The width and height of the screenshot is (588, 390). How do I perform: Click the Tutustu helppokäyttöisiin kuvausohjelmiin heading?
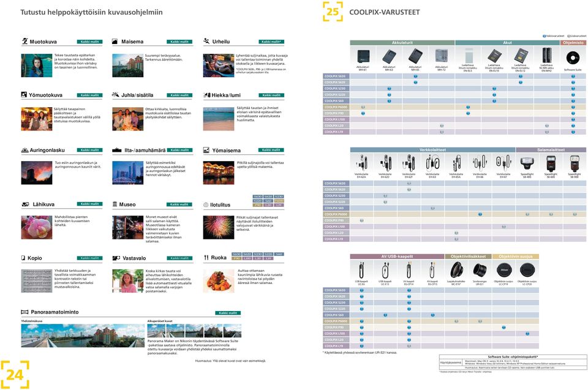click(x=91, y=12)
